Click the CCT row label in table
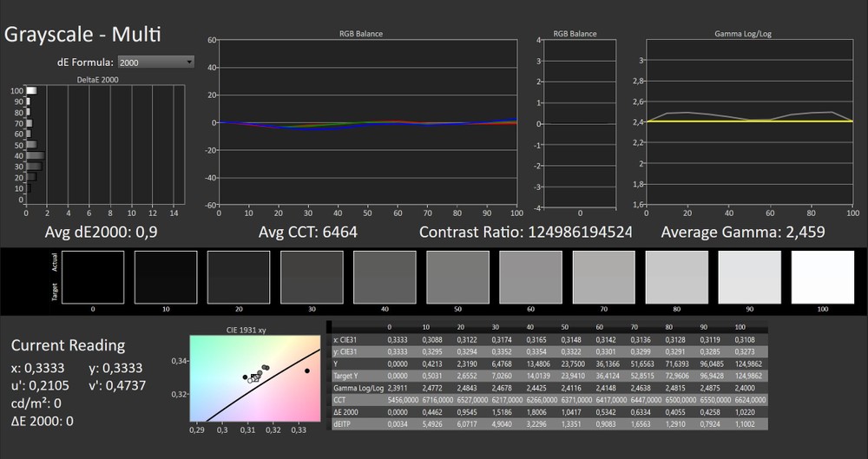 (339, 400)
